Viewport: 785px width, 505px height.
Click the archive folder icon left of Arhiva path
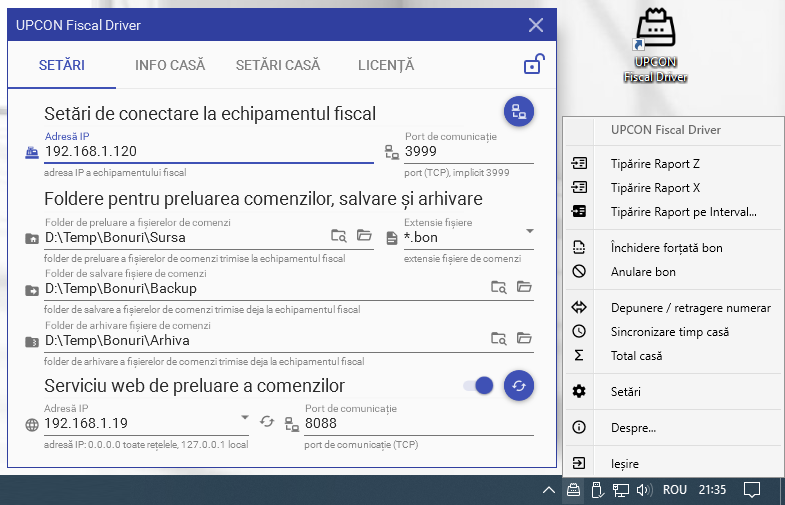point(32,342)
